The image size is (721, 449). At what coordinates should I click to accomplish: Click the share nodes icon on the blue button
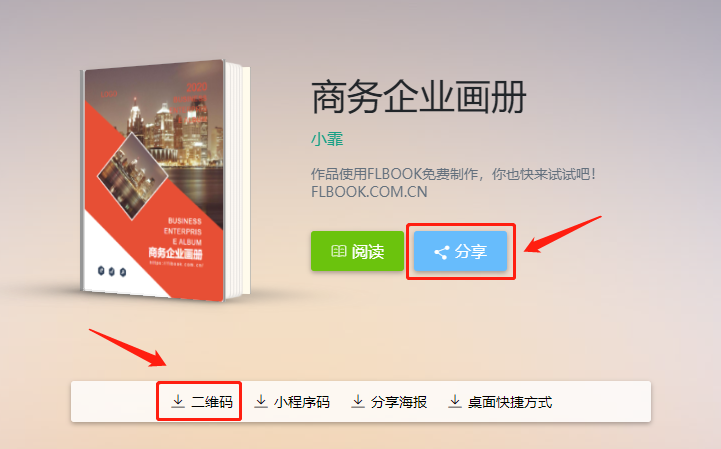(x=441, y=252)
